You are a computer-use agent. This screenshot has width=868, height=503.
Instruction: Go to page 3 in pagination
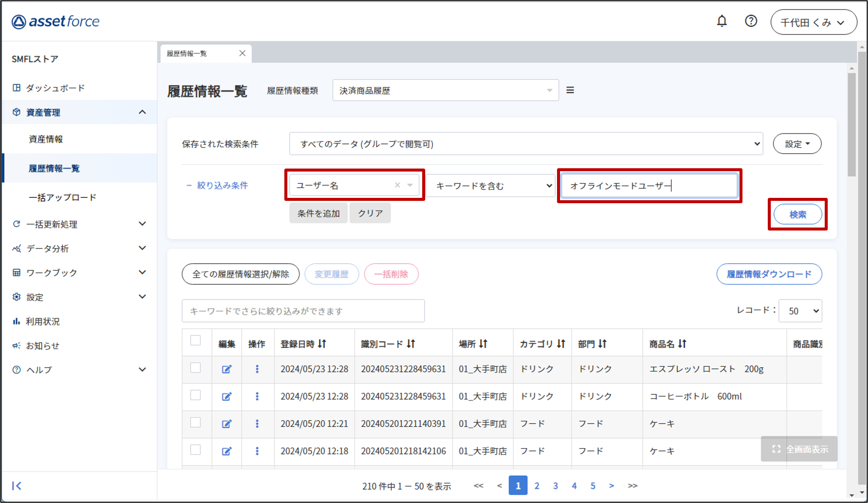coord(555,486)
